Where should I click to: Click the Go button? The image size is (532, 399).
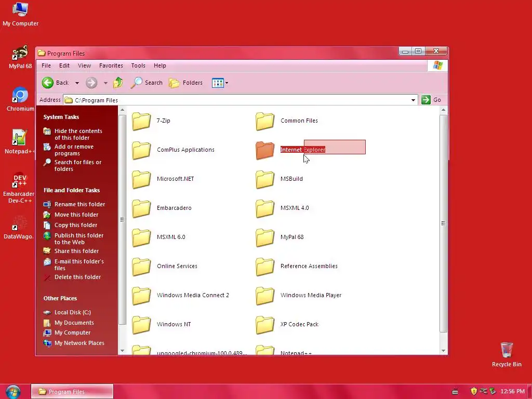[x=431, y=100]
